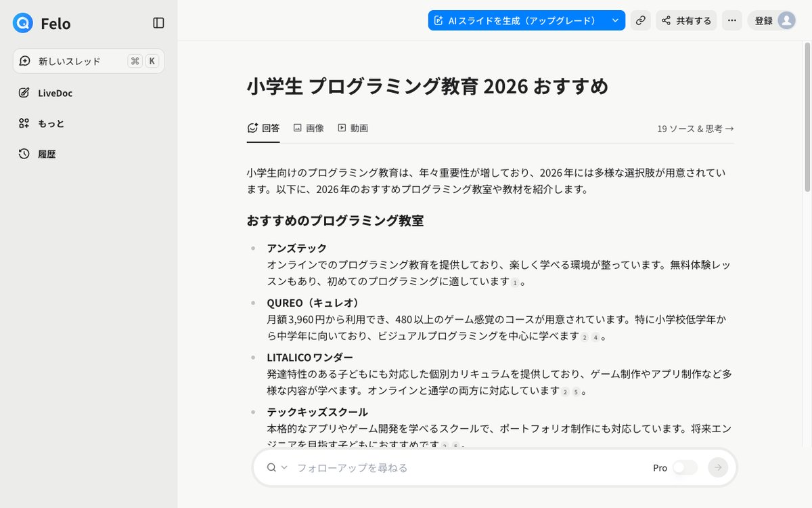This screenshot has height=508, width=812.
Task: Click the K shortcut key badge
Action: pyautogui.click(x=152, y=61)
